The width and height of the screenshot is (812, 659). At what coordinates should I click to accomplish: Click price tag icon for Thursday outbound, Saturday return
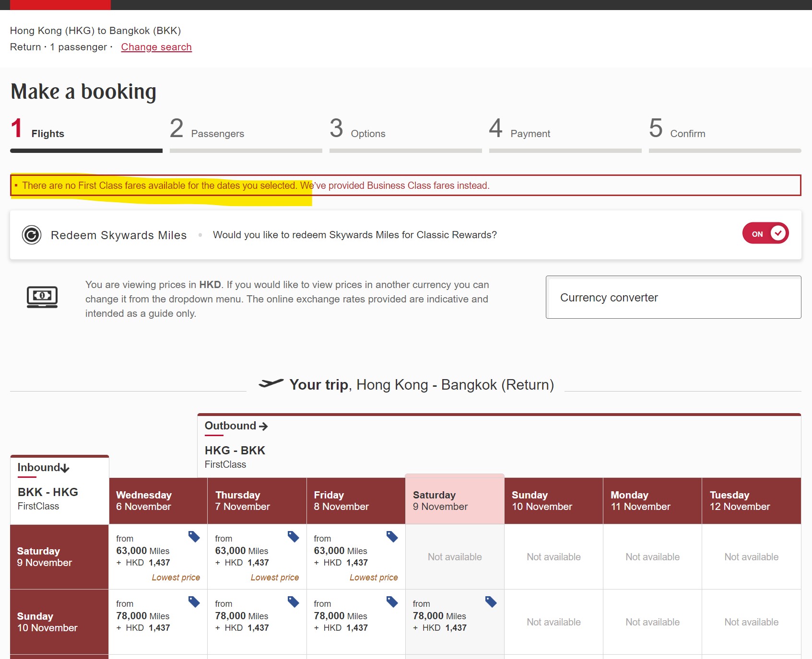click(293, 537)
